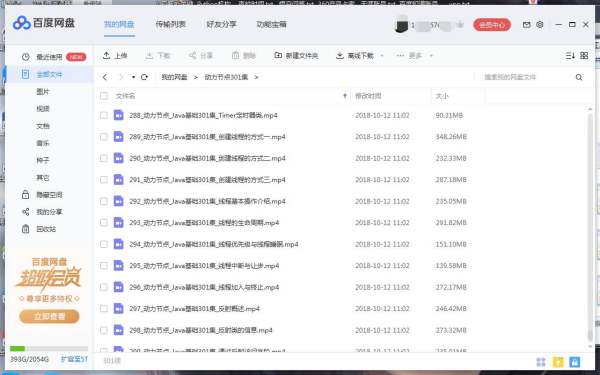The height and width of the screenshot is (375, 600).
Task: Sort by 大小 column header
Action: click(x=442, y=96)
